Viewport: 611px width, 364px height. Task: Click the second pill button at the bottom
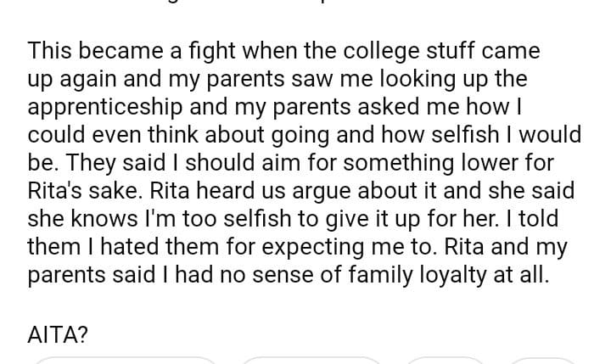312,360
